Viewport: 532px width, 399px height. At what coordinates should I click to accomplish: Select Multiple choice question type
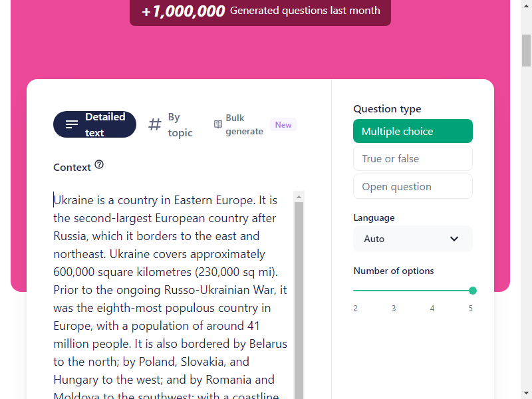click(x=412, y=131)
